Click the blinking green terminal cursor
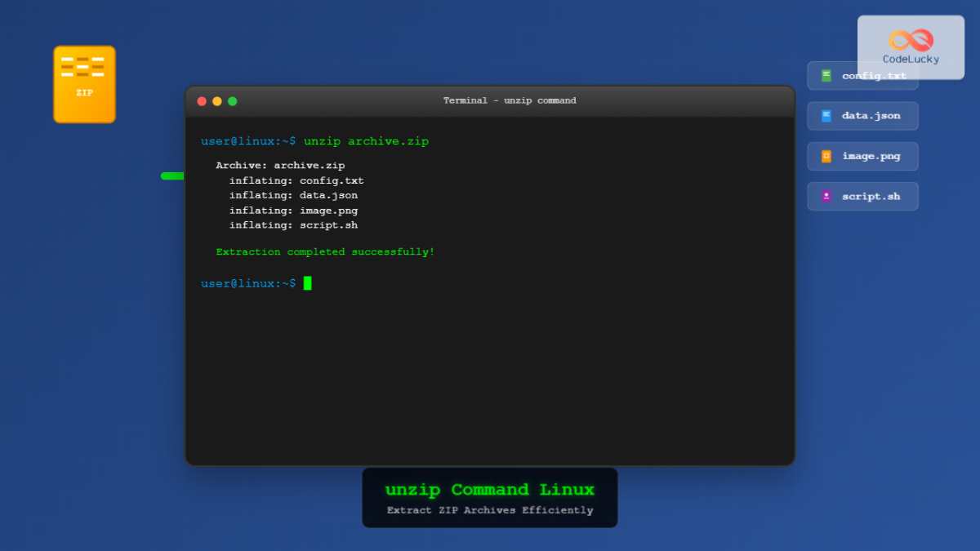The image size is (980, 551). click(307, 283)
